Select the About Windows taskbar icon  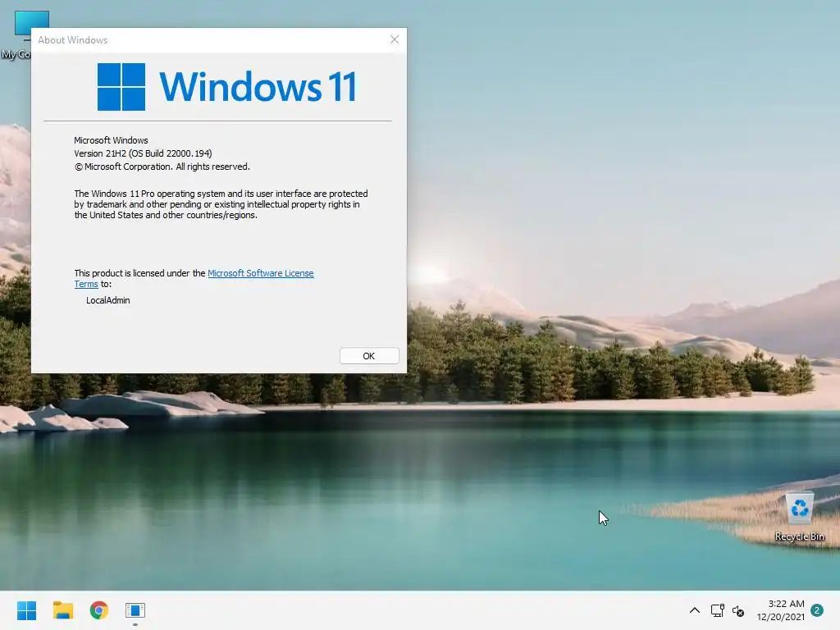135,610
